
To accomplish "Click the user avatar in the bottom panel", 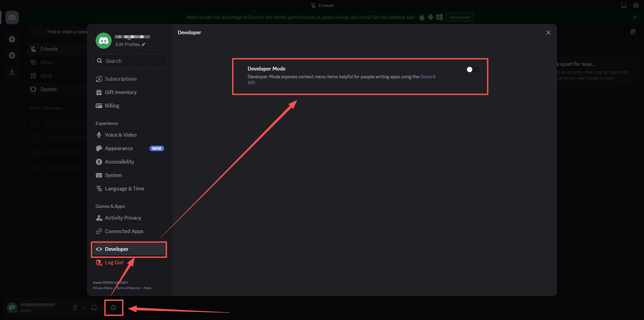I will click(12, 308).
